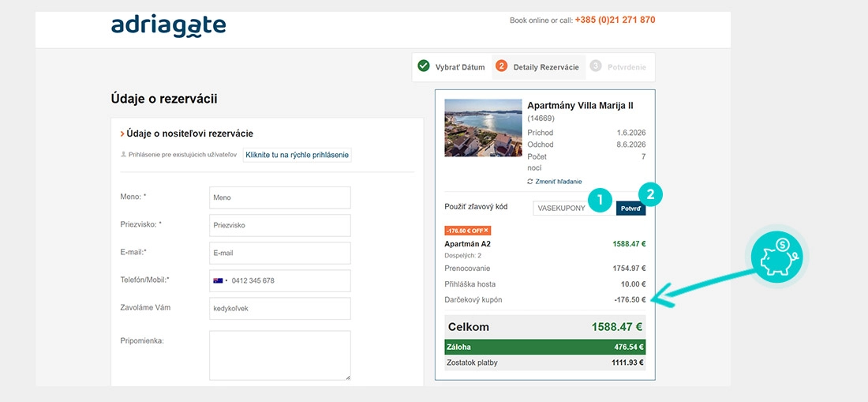Image resolution: width=868 pixels, height=402 pixels.
Task: Focus the Meno input field
Action: point(279,197)
